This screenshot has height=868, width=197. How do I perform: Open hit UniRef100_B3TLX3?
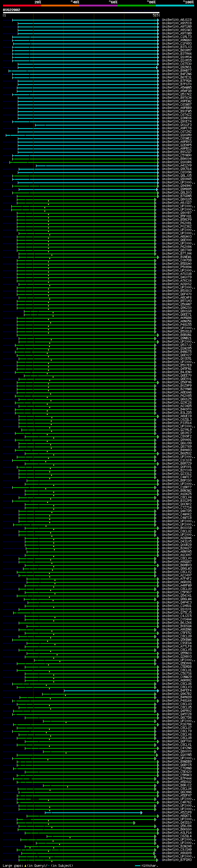tap(177, 47)
